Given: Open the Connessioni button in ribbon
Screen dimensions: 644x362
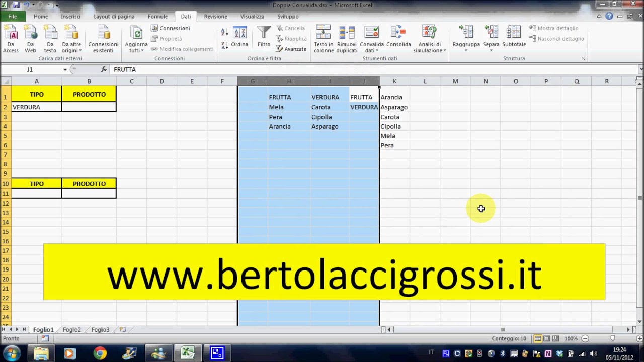Looking at the screenshot, I should pos(171,28).
